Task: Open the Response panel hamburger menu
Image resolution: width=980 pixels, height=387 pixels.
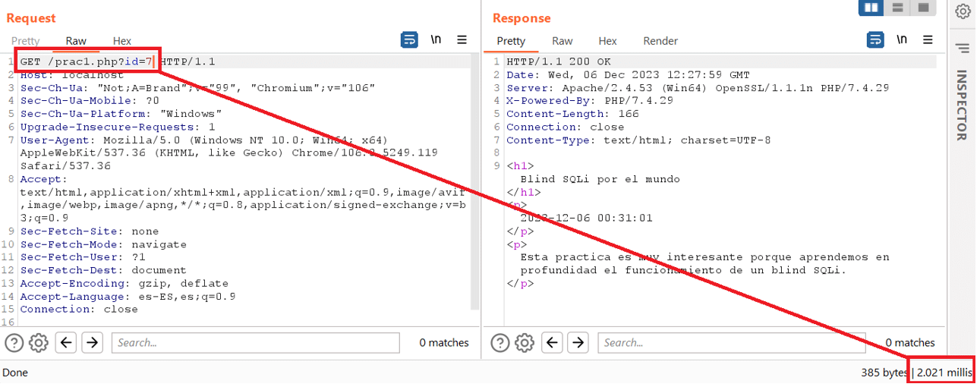Action: [928, 39]
